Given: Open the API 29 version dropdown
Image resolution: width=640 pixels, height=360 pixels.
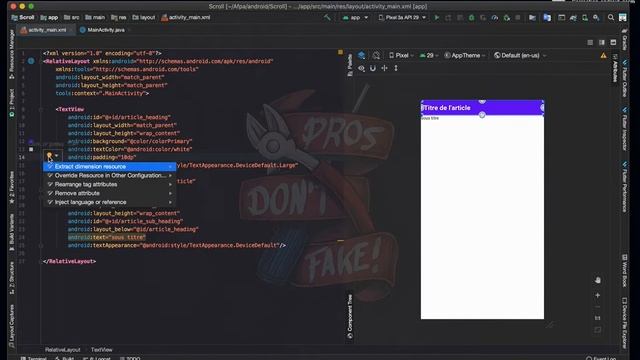Looking at the screenshot, I should [429, 56].
